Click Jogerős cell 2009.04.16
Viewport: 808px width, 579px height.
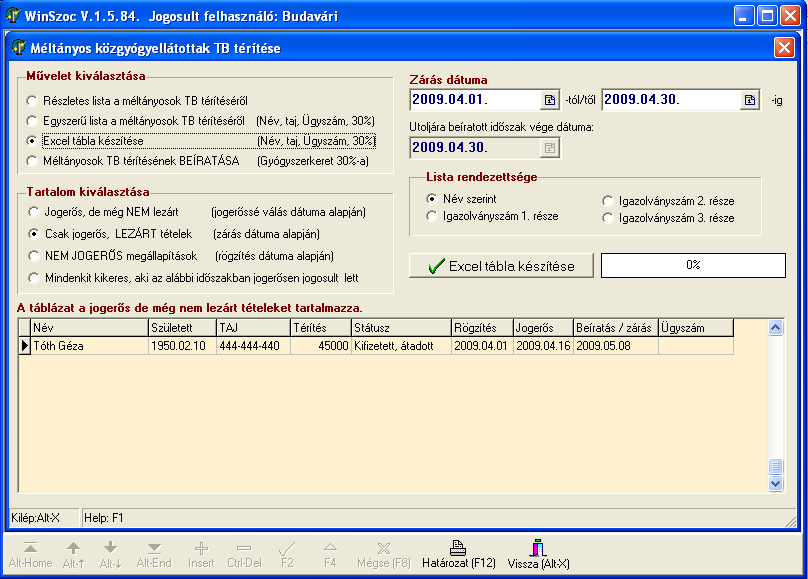pos(544,346)
